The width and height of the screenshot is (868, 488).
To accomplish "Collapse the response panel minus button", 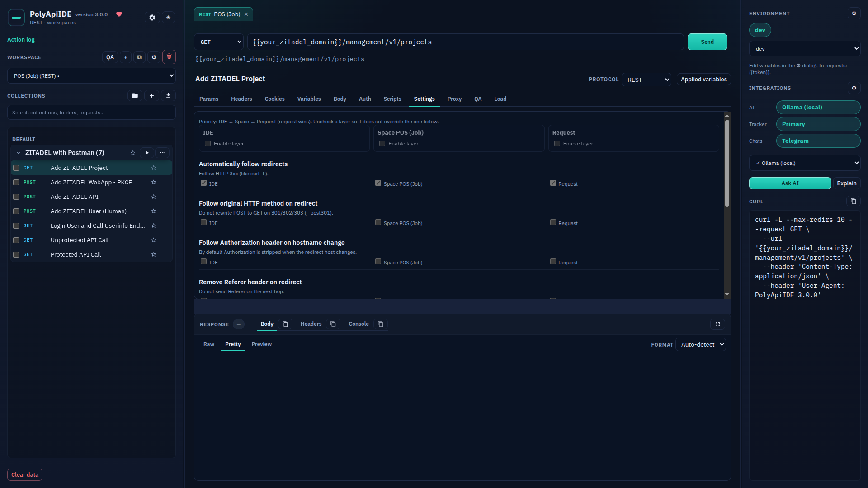I will pyautogui.click(x=239, y=324).
